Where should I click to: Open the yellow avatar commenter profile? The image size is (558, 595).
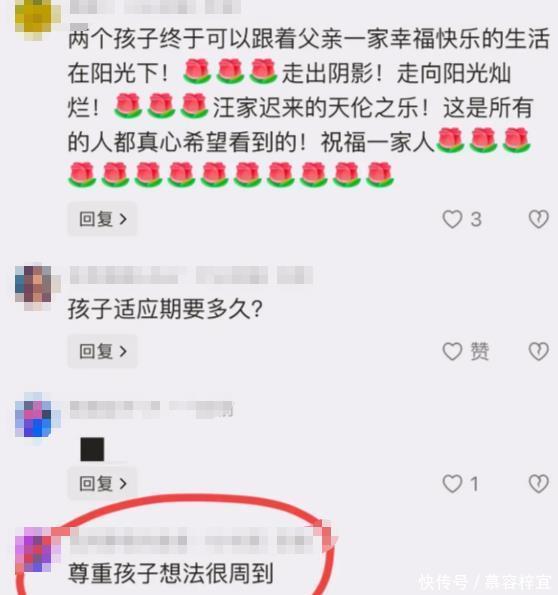coord(37,17)
